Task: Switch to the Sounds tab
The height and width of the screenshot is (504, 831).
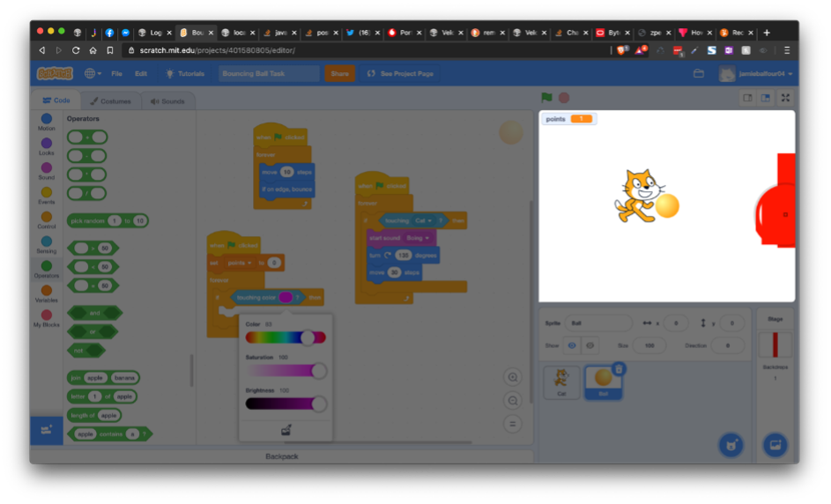Action: point(167,100)
